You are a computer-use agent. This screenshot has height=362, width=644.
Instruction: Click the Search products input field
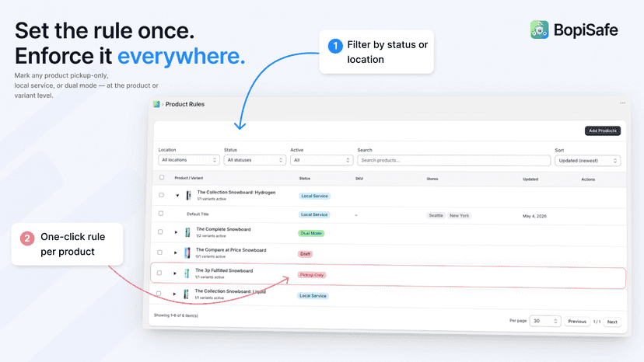coord(454,161)
